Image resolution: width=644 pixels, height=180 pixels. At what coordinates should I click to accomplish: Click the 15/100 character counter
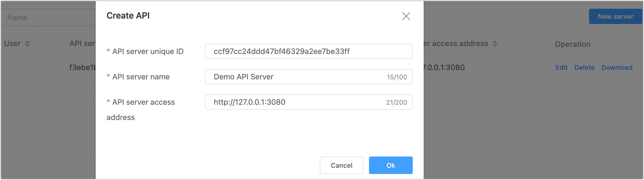[397, 77]
